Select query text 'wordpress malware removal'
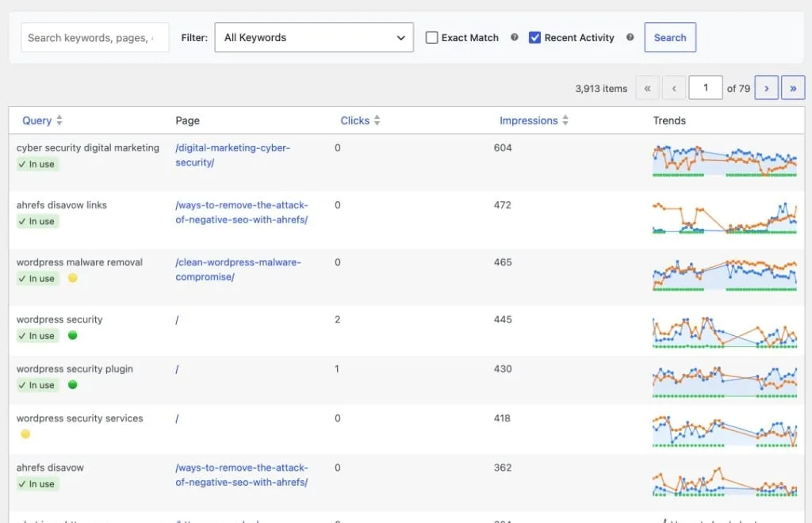This screenshot has height=523, width=812. coord(79,262)
